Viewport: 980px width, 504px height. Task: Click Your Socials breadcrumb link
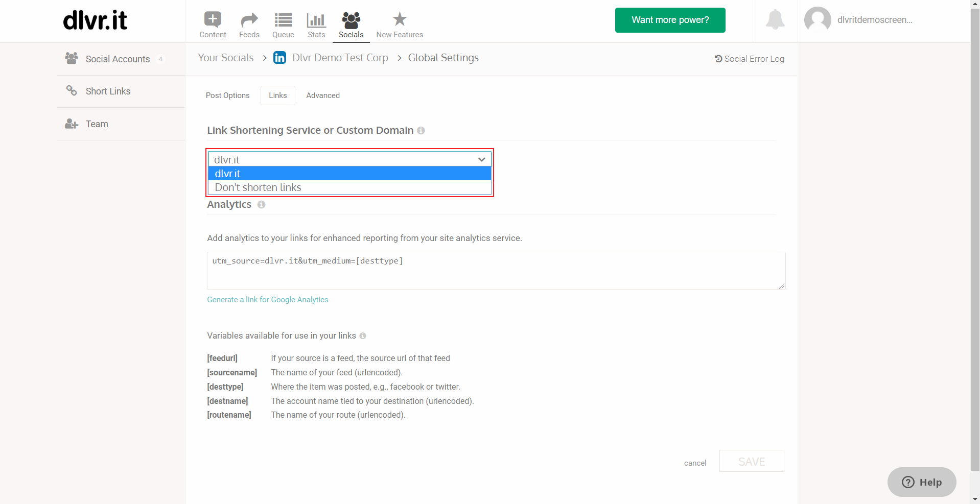click(x=226, y=58)
